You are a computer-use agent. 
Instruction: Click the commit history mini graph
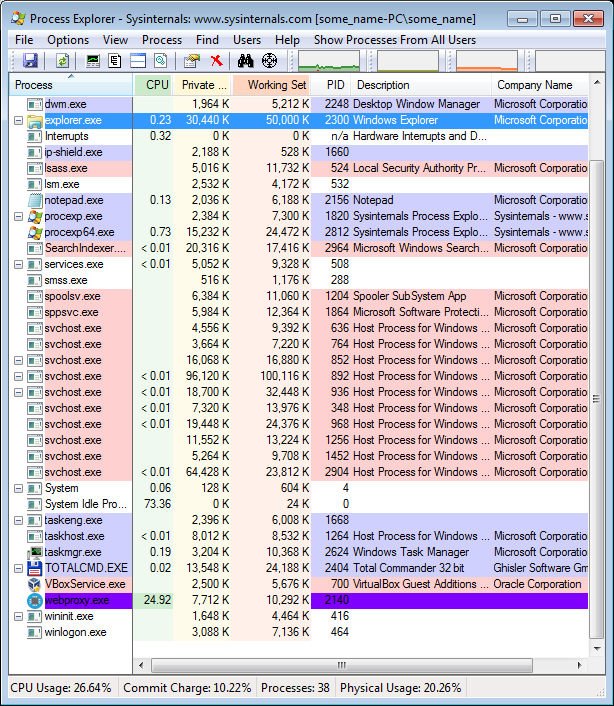[408, 61]
